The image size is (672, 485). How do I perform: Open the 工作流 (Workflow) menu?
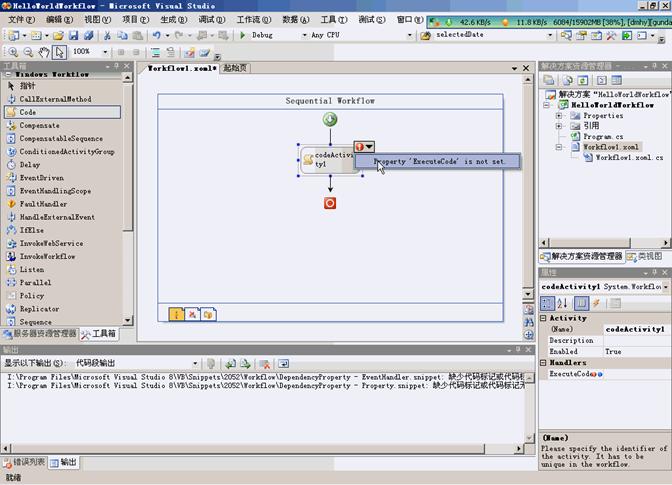254,20
